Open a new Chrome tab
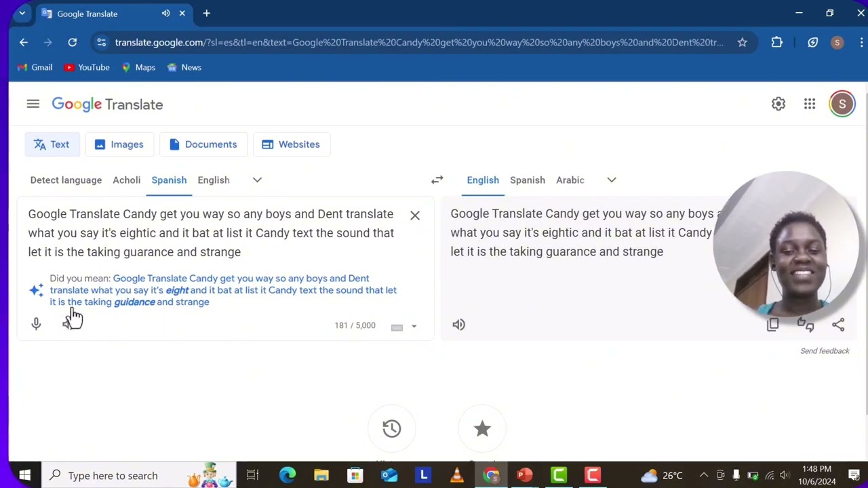The width and height of the screenshot is (868, 488). [x=207, y=14]
